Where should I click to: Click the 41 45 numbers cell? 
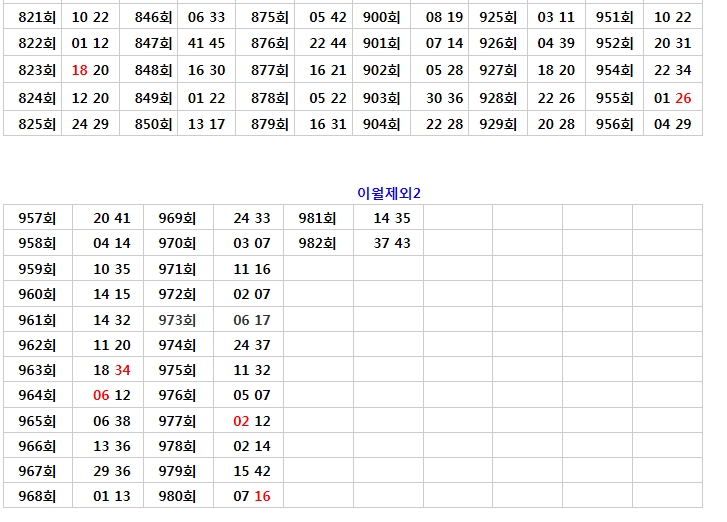(206, 44)
